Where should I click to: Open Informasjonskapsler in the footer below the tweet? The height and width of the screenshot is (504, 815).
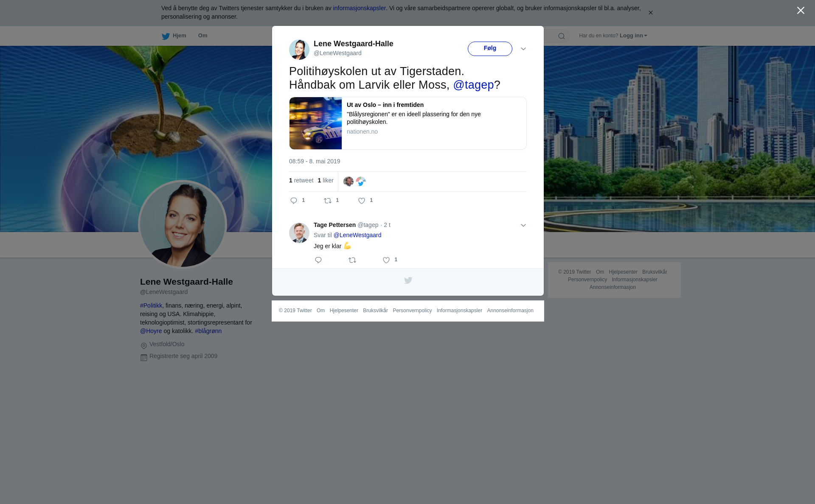point(459,311)
